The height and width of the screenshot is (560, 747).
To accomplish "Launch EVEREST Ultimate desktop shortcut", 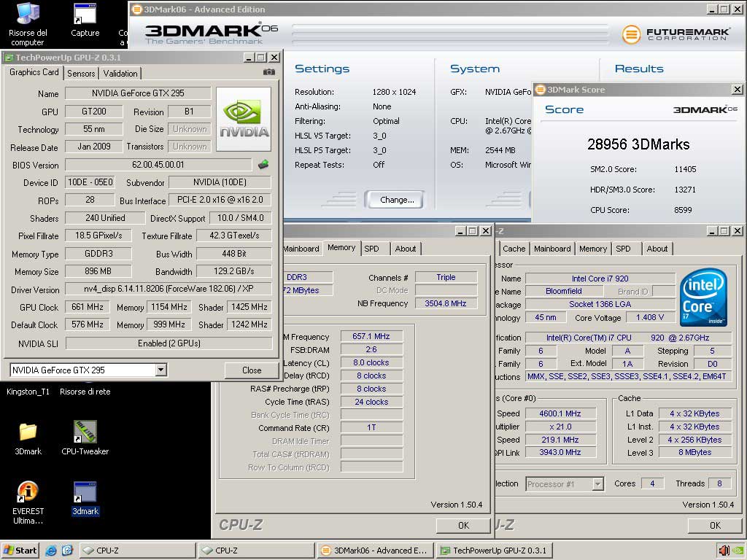I will coord(28,503).
